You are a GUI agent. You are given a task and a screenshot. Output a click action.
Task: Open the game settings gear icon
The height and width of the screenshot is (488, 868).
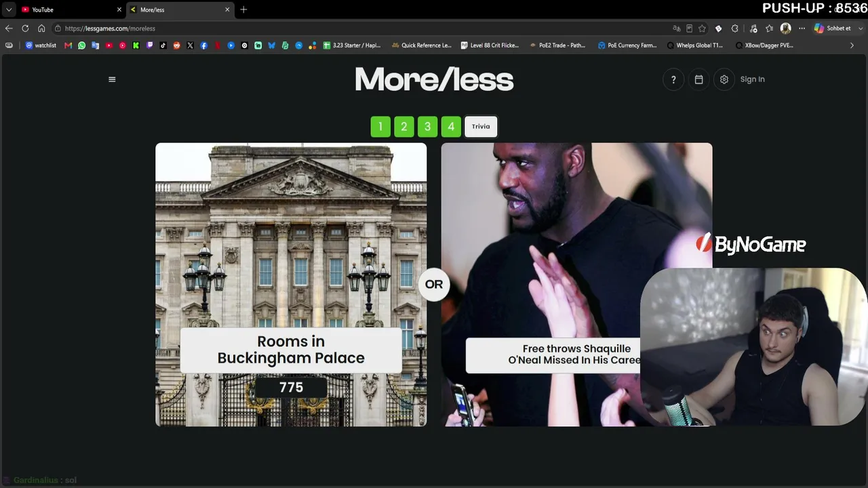724,79
